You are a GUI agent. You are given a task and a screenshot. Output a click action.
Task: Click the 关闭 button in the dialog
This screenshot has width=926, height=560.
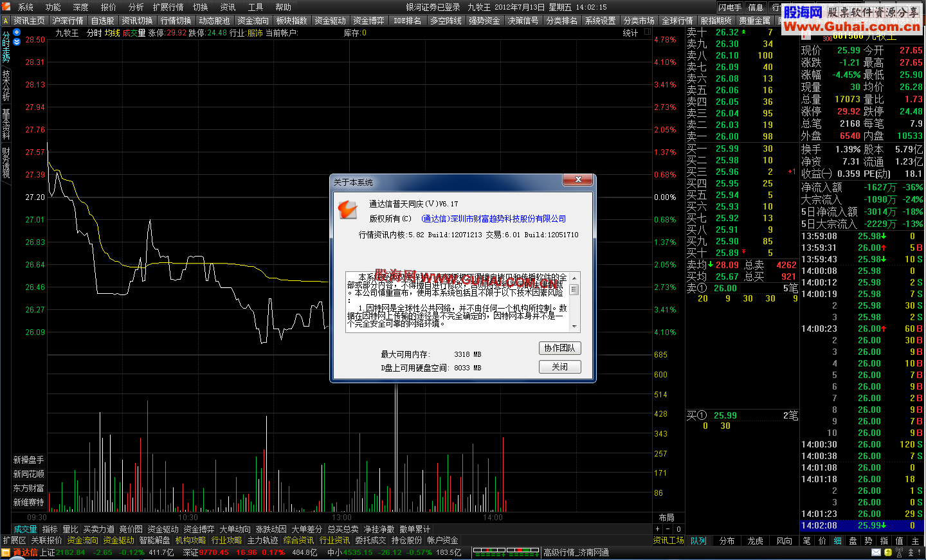click(x=559, y=366)
